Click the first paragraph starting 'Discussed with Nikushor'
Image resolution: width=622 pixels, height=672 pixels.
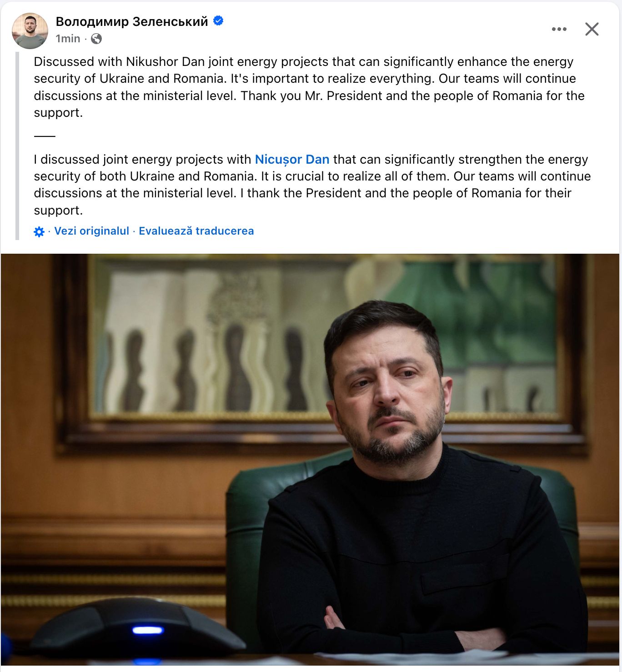309,87
